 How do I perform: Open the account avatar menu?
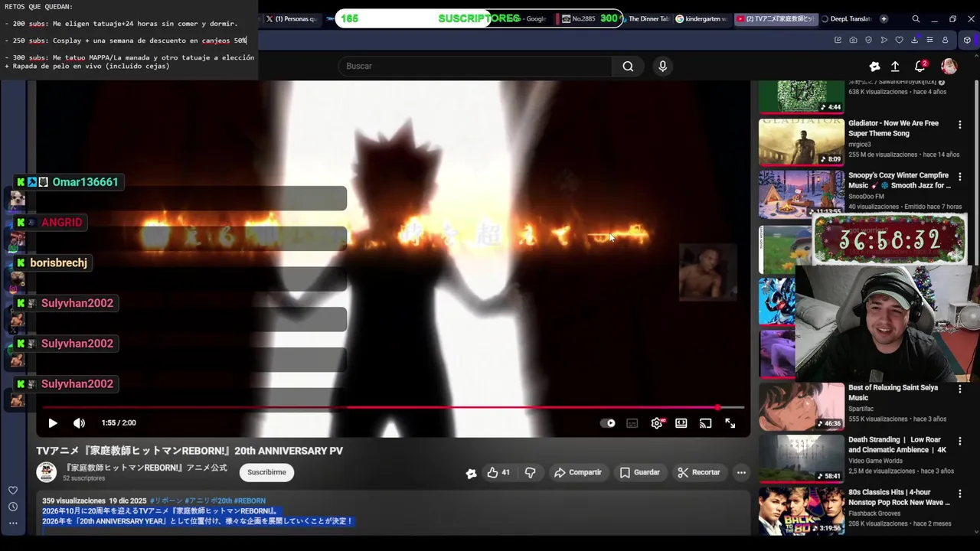tap(949, 67)
